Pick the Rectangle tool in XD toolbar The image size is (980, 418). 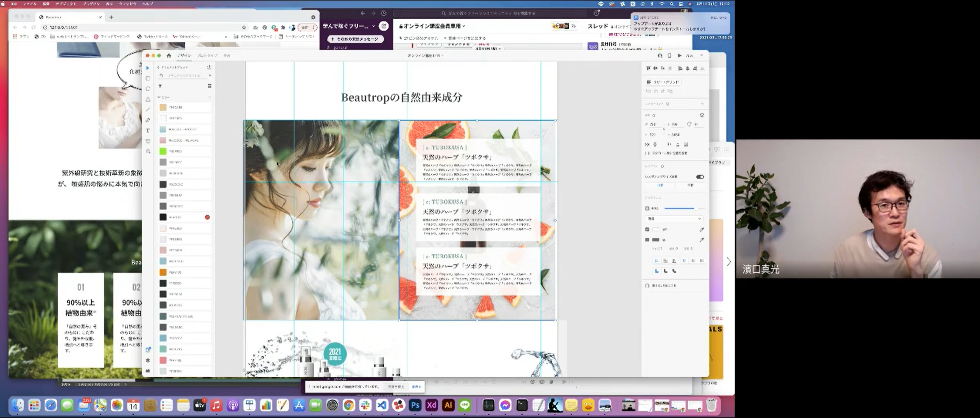(x=148, y=78)
